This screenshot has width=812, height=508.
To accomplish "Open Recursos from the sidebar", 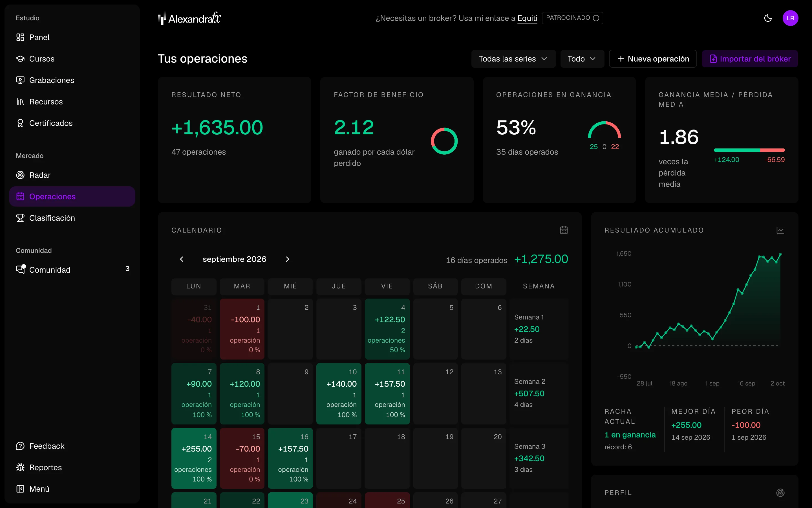I will tap(72, 102).
